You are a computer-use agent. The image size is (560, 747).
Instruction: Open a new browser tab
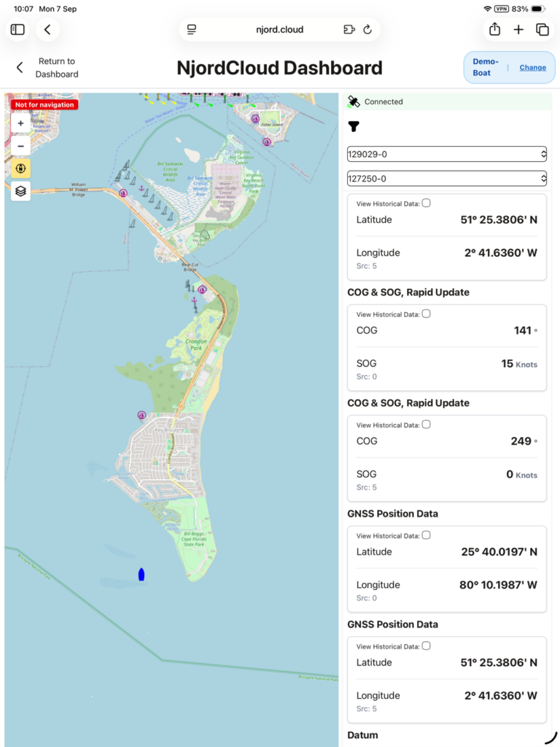point(518,29)
